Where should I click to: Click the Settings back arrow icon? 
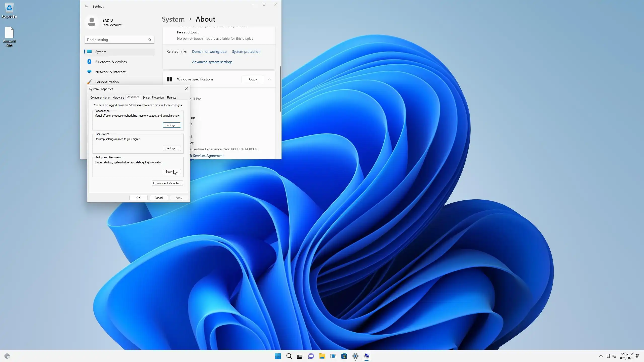pyautogui.click(x=86, y=6)
